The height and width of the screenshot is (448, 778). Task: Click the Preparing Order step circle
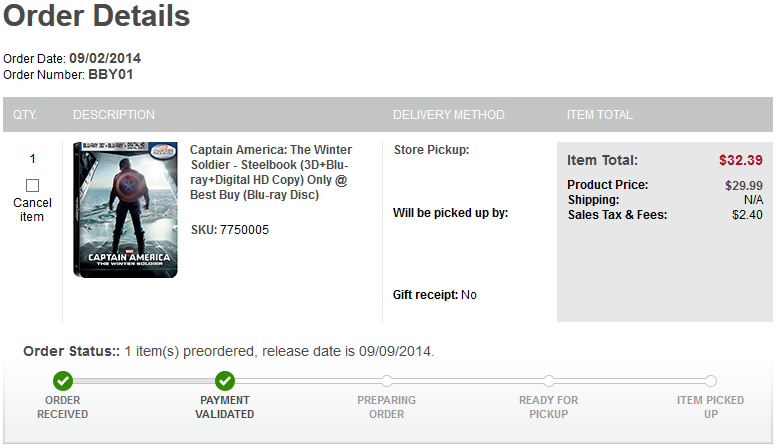(387, 381)
